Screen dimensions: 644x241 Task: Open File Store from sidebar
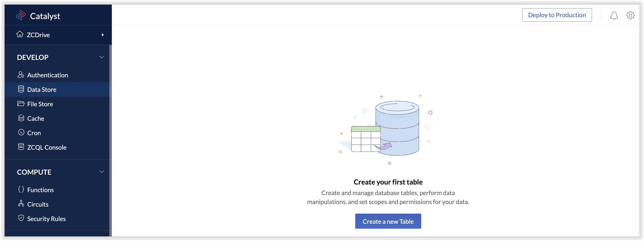coord(40,104)
